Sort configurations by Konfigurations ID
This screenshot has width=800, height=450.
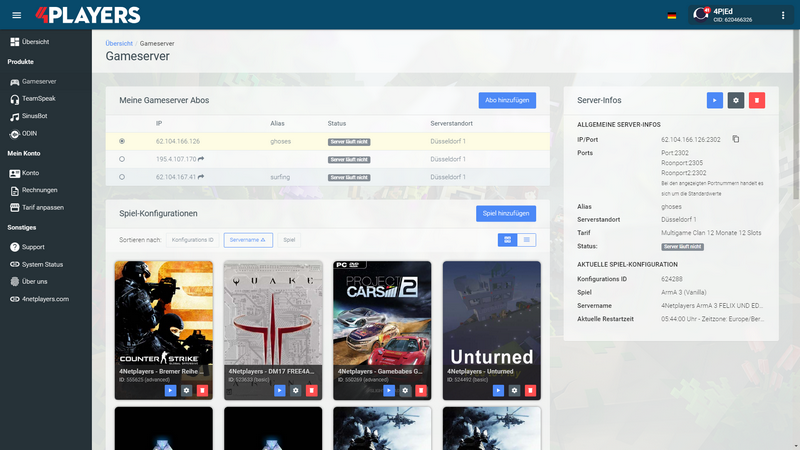click(x=192, y=240)
